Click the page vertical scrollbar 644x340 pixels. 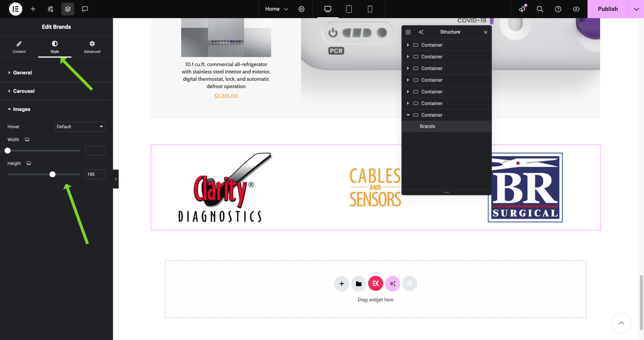tap(641, 303)
